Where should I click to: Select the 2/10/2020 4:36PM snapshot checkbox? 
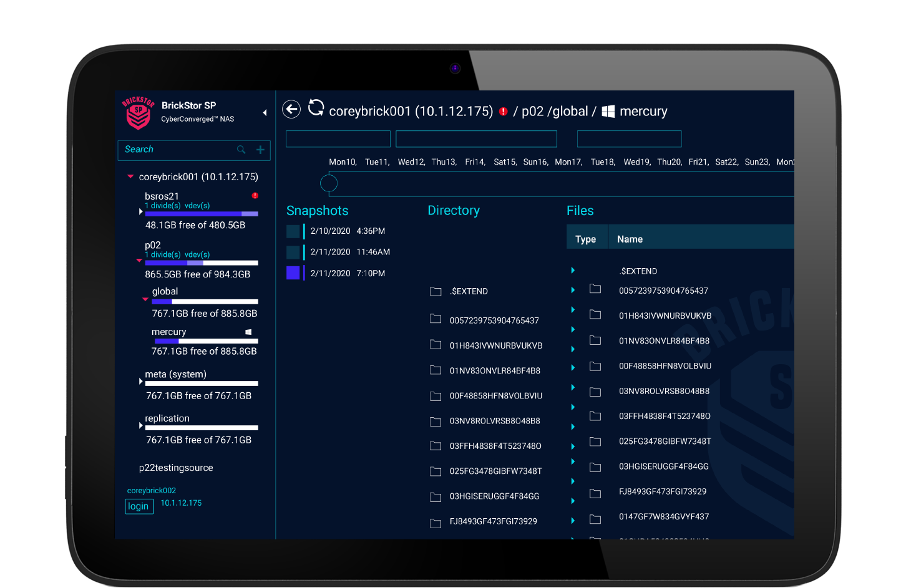(293, 231)
